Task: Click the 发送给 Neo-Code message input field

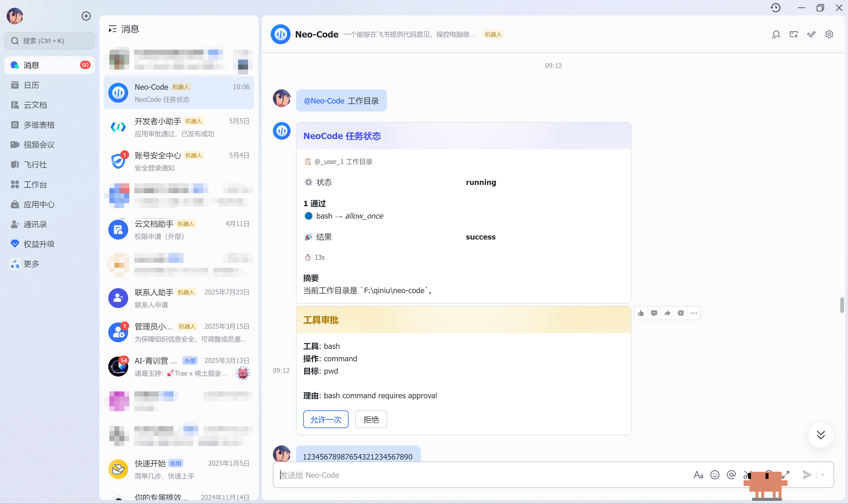Action: pos(483,475)
